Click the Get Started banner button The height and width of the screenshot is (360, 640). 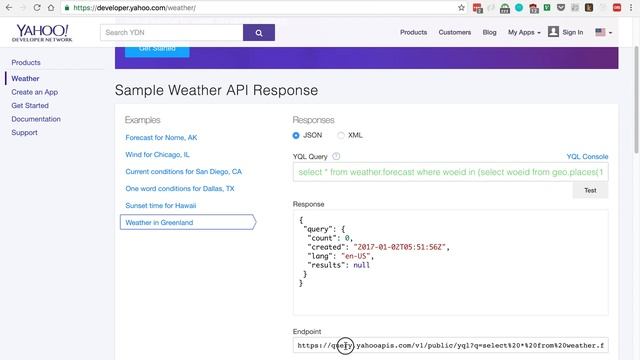(157, 52)
